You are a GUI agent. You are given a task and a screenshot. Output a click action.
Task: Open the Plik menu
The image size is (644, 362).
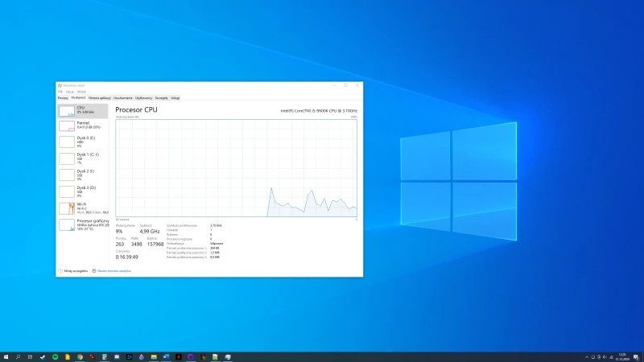tap(60, 92)
